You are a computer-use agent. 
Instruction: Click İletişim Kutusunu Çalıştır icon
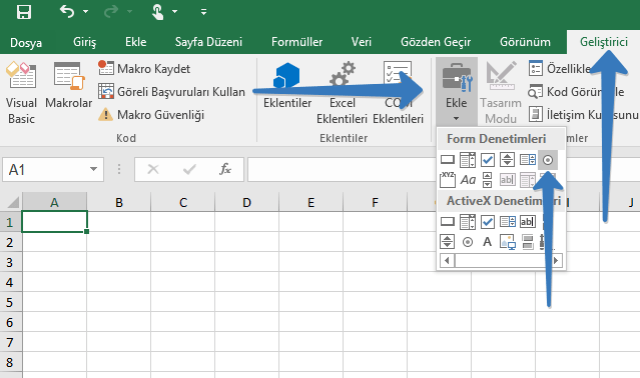pyautogui.click(x=536, y=114)
